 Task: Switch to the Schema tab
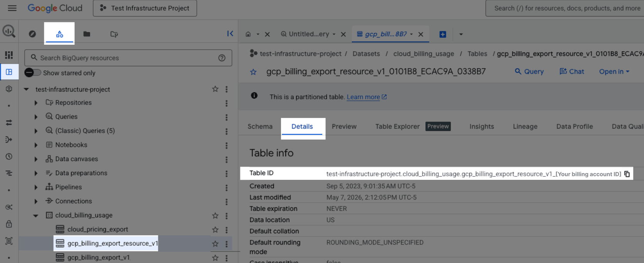pyautogui.click(x=260, y=126)
